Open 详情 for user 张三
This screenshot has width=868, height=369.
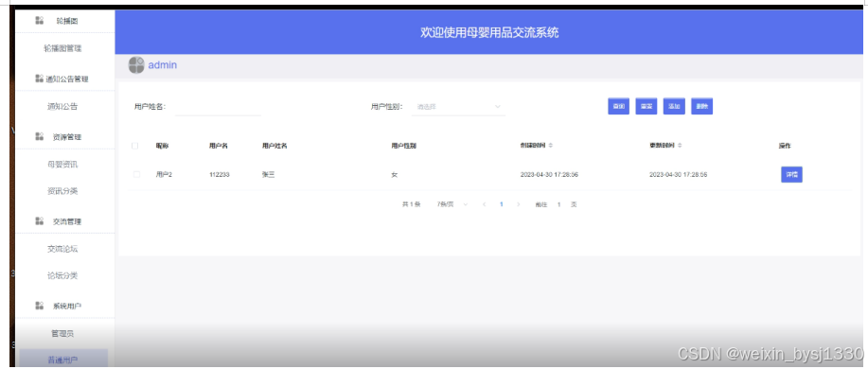point(791,174)
